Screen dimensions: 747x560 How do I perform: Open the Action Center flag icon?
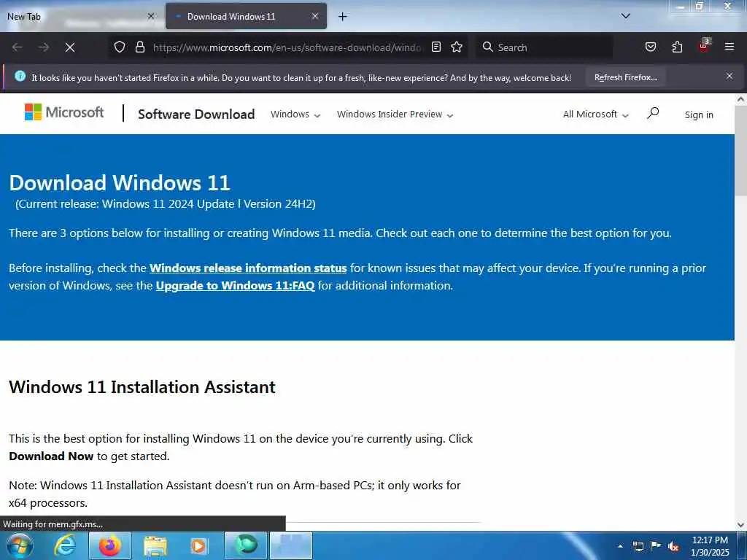[x=656, y=545]
